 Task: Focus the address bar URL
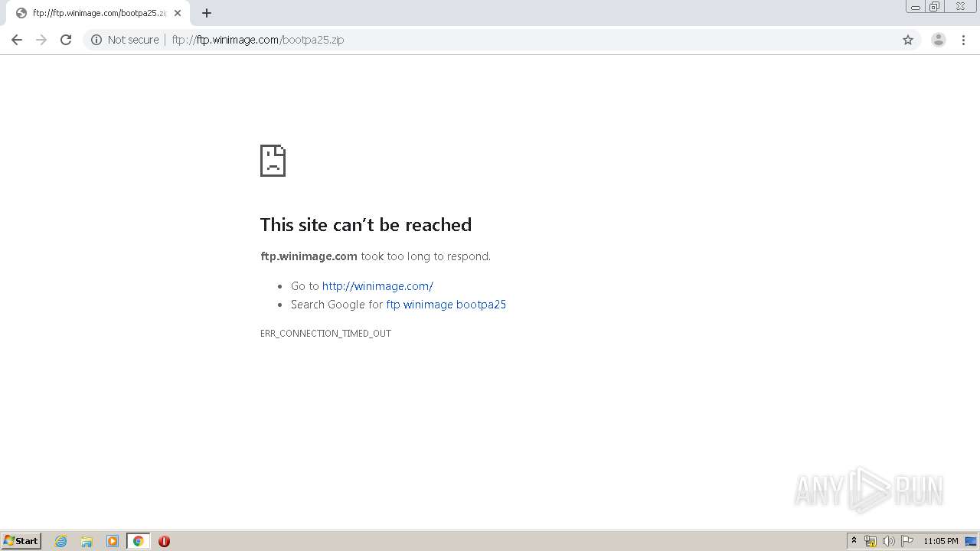[x=258, y=40]
